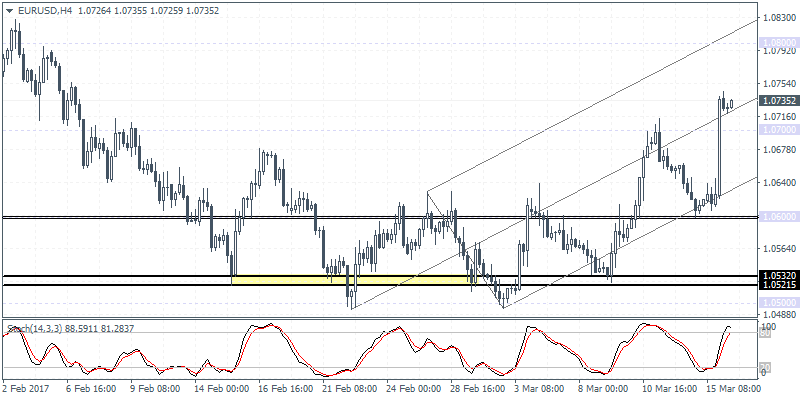Click the 15 Mar 08:00 time label
Viewport: 800px width, 400px height.
coord(736,388)
